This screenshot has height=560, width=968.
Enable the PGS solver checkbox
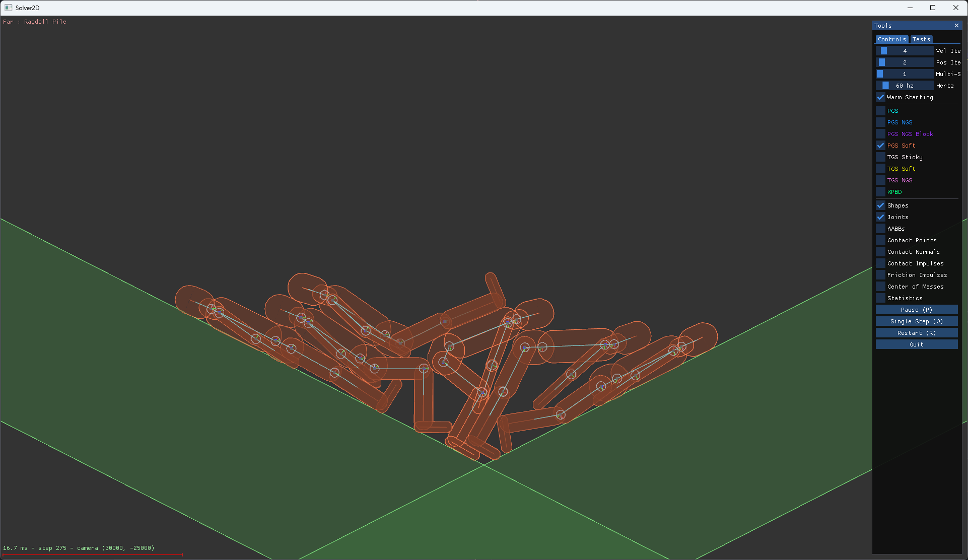(x=880, y=111)
